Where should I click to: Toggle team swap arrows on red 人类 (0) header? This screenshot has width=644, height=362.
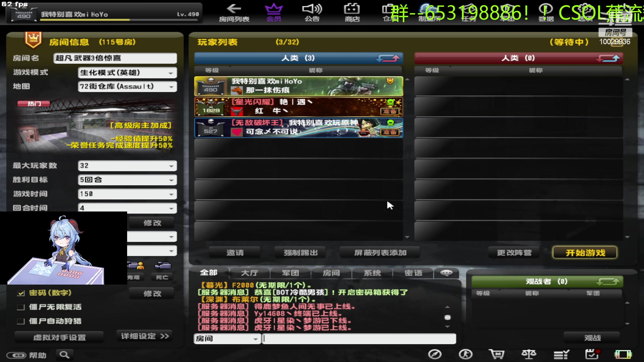[608, 58]
